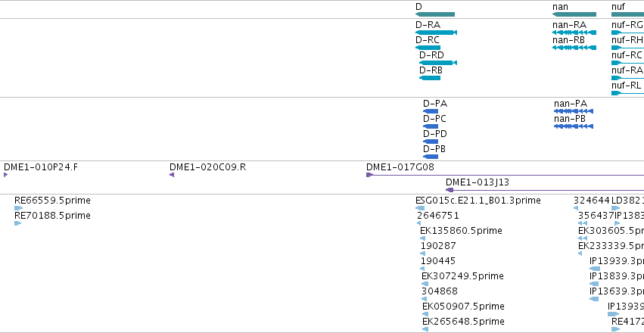Click the RE70188.5prime EST

click(17, 223)
